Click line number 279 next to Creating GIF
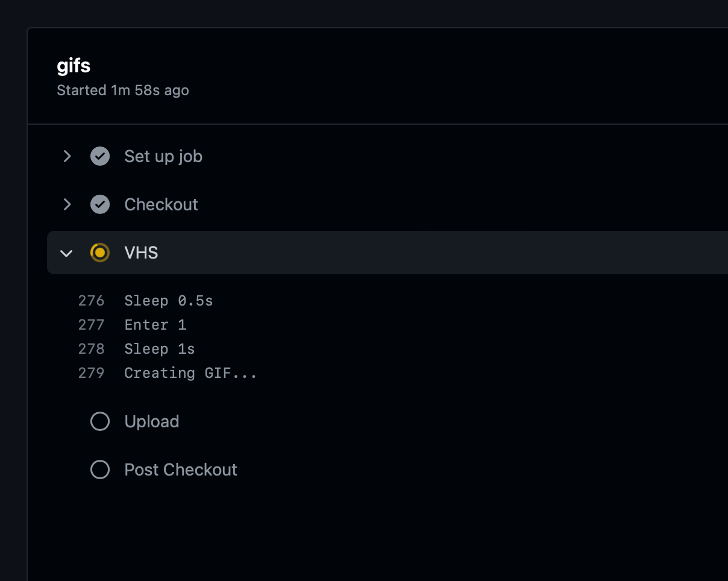The image size is (728, 581). coord(91,372)
